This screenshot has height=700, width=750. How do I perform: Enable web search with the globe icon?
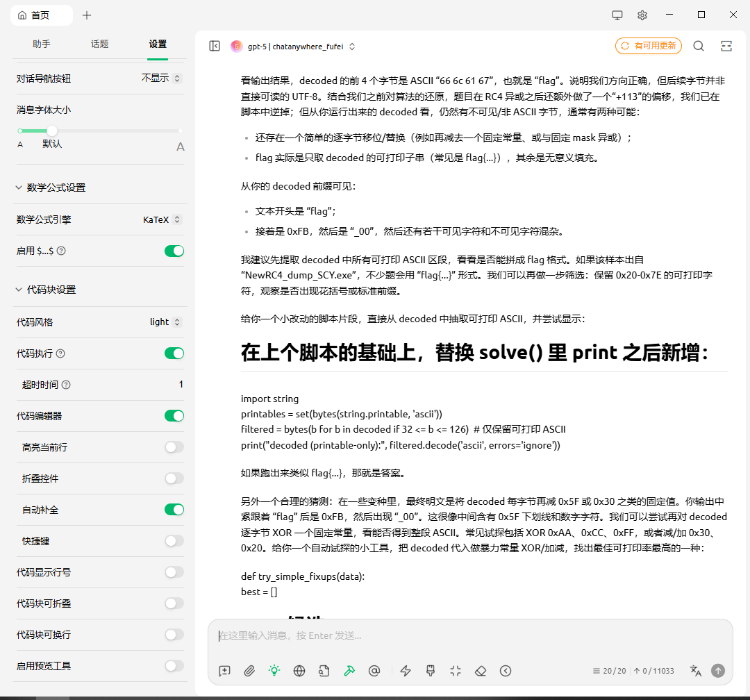[x=299, y=671]
